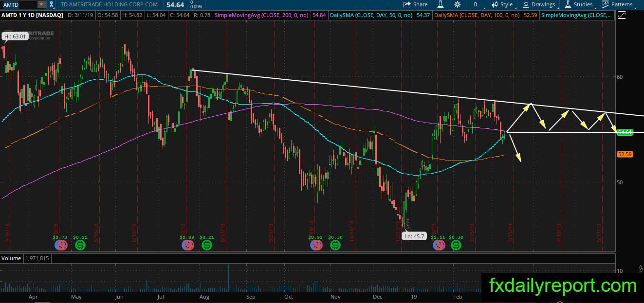Click the Lo: 45.7 price bubble
644x303 pixels.
415,236
